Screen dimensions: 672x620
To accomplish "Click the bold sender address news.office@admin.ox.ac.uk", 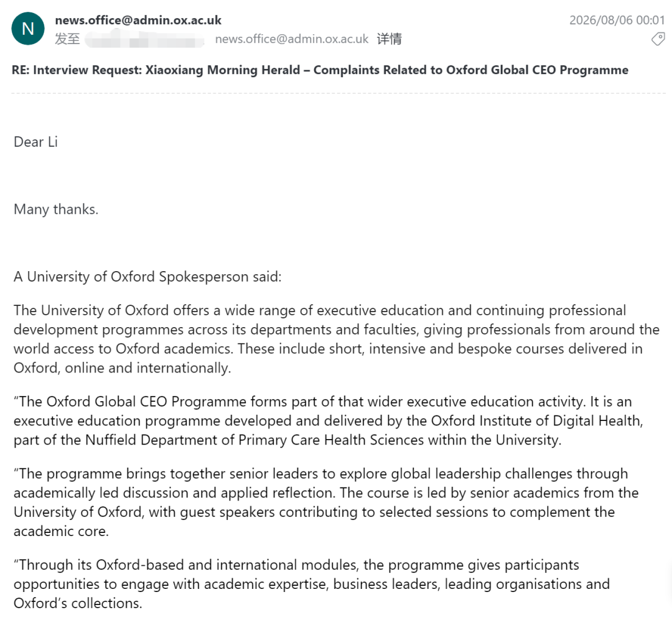I will pos(138,20).
